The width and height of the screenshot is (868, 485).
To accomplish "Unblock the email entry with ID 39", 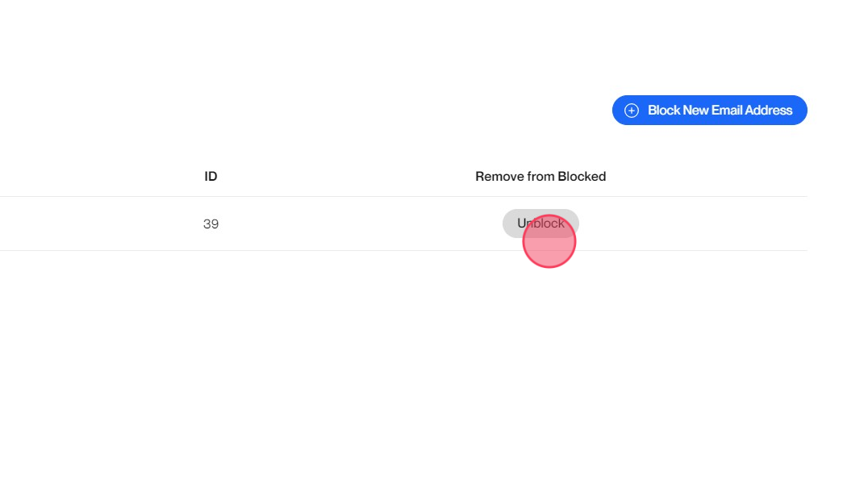I will 540,223.
